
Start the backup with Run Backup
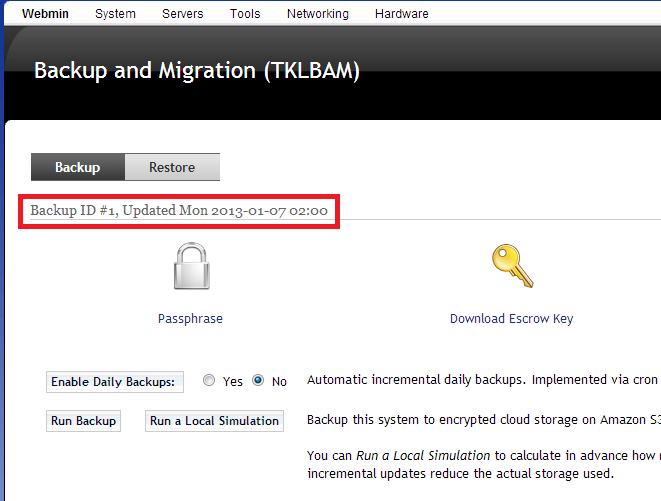(84, 421)
